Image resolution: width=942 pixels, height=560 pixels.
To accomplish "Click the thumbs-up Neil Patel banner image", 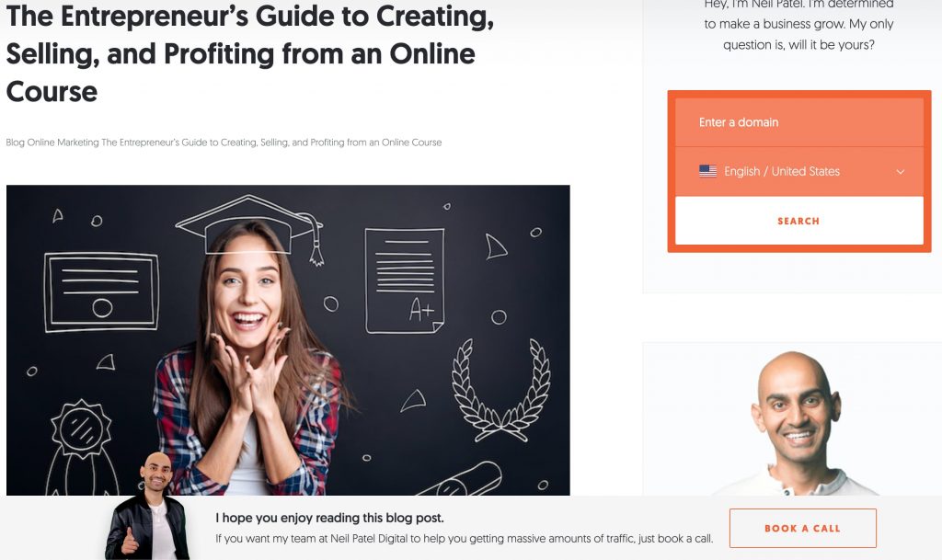I will tap(148, 507).
